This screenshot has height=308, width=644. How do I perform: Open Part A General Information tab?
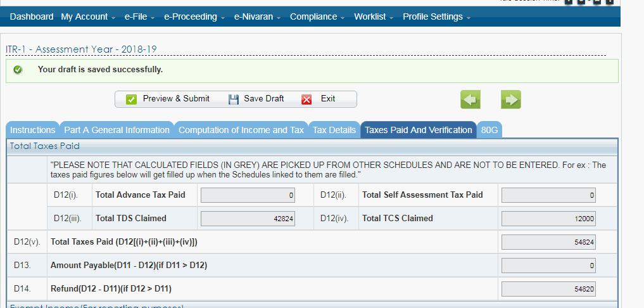[117, 130]
